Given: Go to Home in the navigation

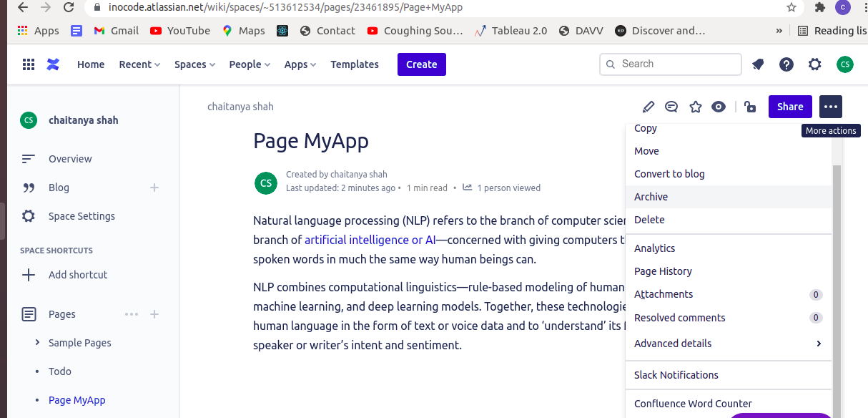Looking at the screenshot, I should [91, 64].
